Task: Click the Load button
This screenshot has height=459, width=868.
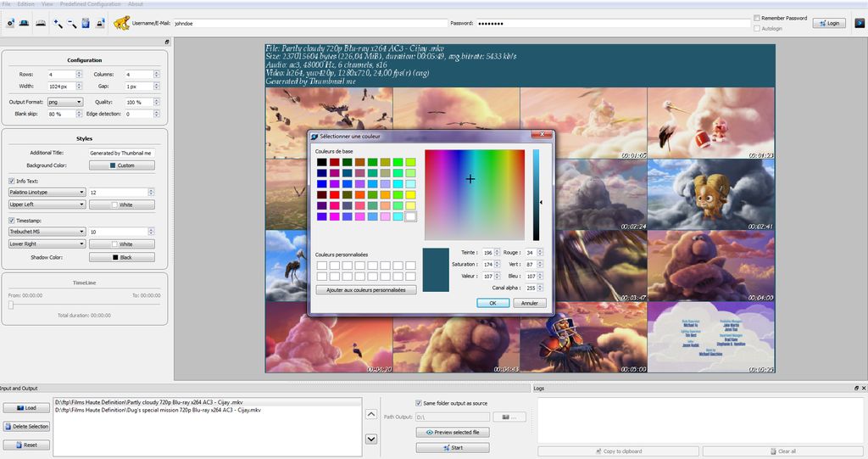Action: 26,408
